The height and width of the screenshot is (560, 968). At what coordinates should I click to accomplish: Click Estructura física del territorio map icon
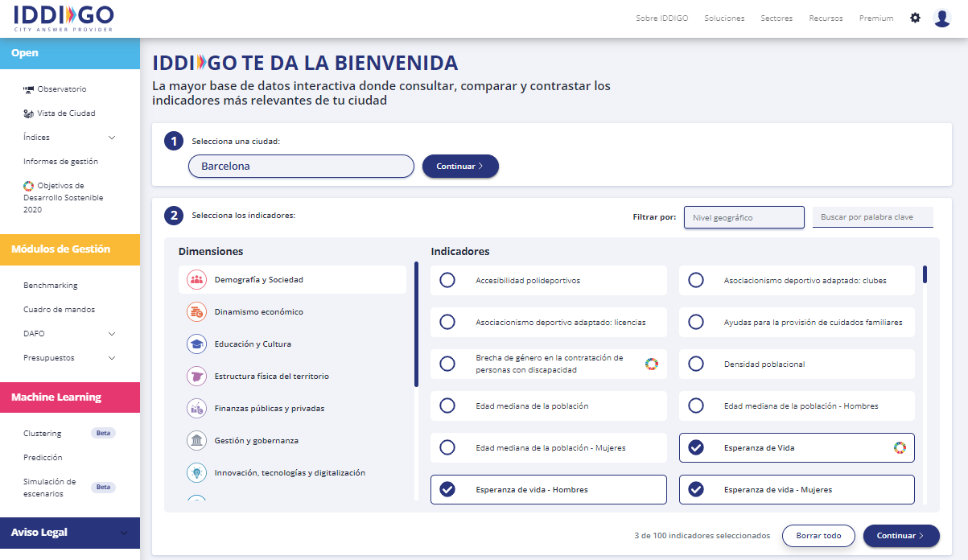[196, 377]
